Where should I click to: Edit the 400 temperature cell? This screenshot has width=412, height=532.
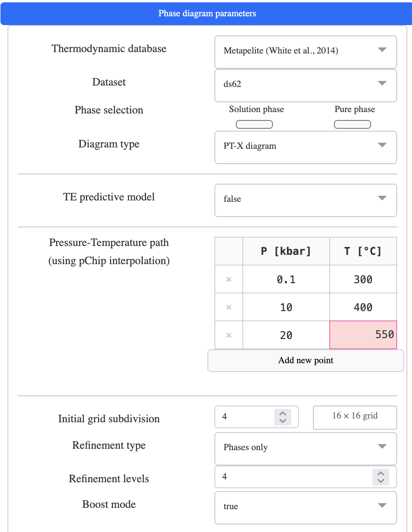pyautogui.click(x=363, y=307)
